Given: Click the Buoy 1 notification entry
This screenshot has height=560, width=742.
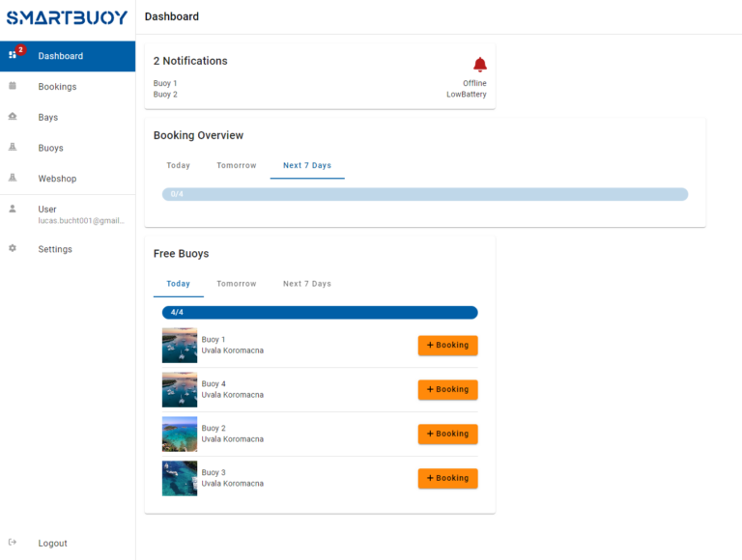Looking at the screenshot, I should (165, 83).
